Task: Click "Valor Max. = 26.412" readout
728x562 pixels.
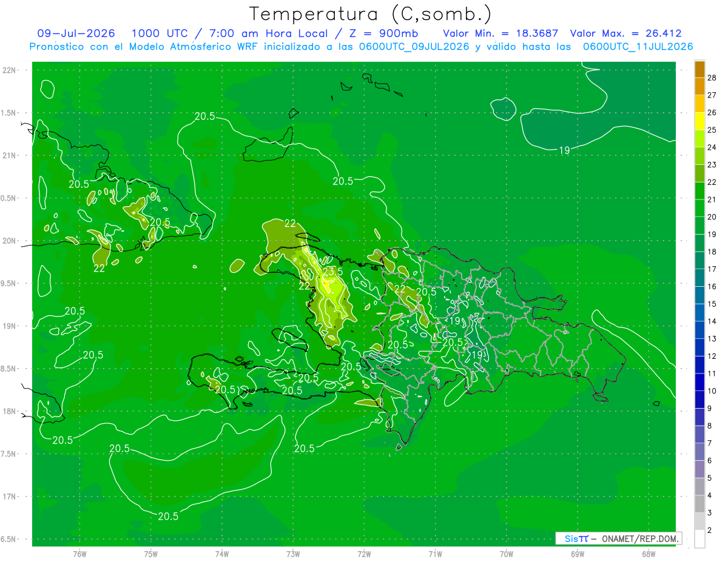Action: [x=625, y=33]
